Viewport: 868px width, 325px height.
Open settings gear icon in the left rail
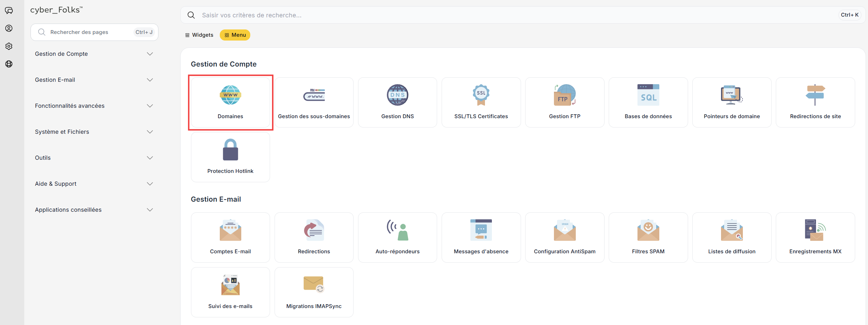[x=9, y=46]
